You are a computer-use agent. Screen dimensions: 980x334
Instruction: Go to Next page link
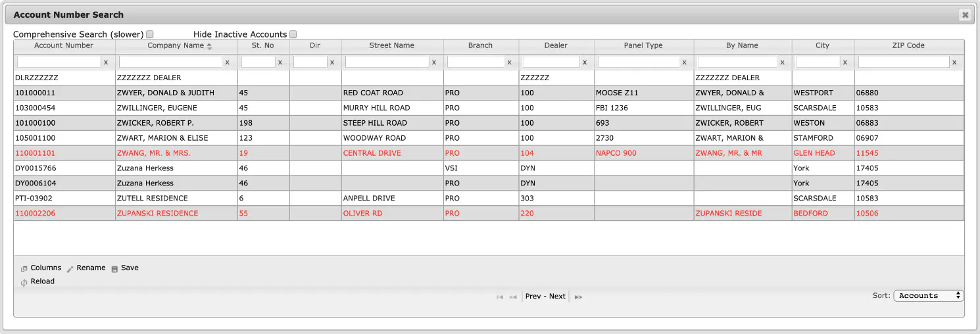(557, 297)
